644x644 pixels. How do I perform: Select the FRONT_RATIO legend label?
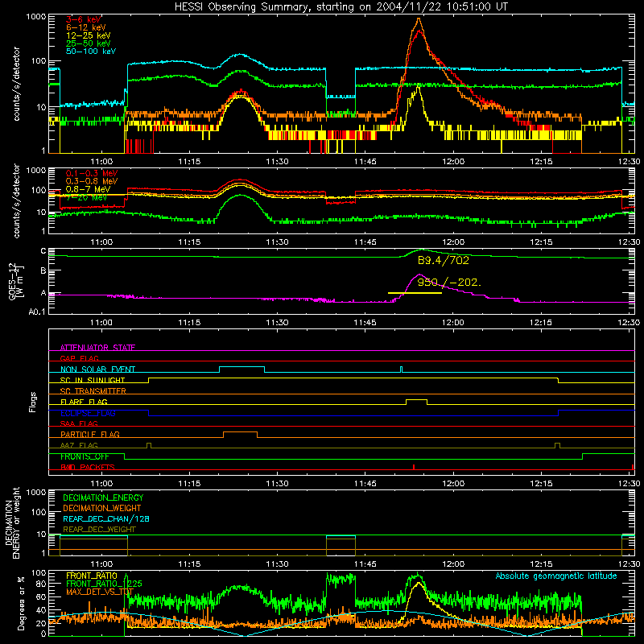coord(92,576)
